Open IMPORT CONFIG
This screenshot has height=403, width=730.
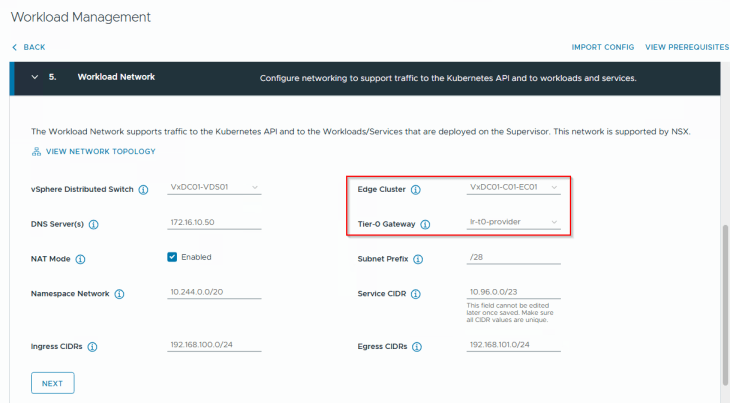[x=602, y=47]
